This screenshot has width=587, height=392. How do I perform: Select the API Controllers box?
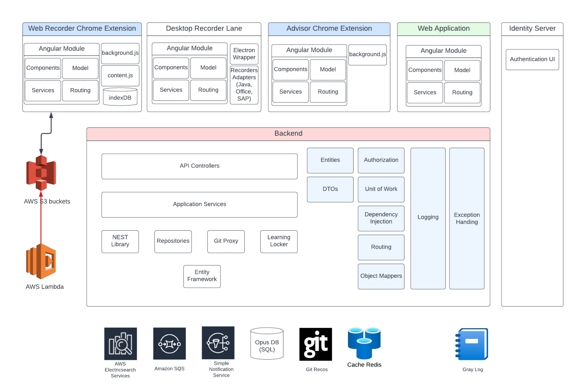point(199,166)
